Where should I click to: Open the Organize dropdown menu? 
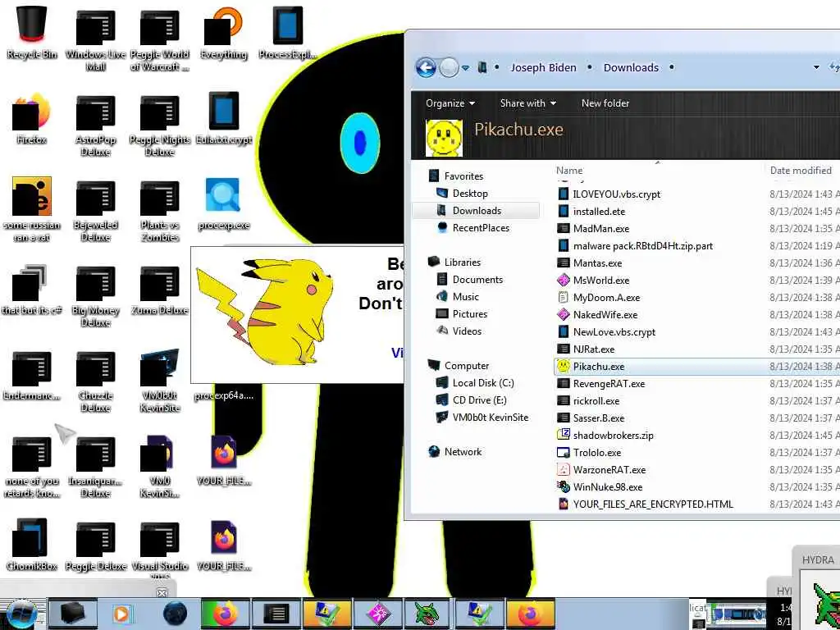click(x=450, y=103)
